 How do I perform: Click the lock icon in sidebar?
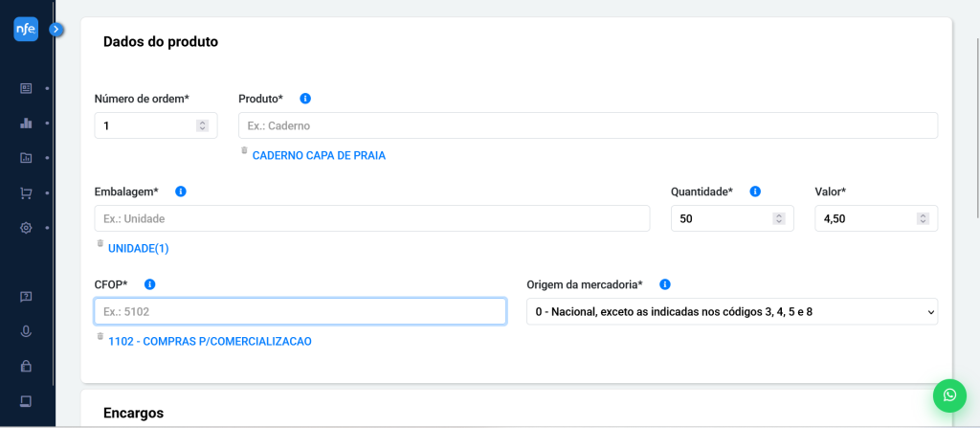click(x=26, y=366)
